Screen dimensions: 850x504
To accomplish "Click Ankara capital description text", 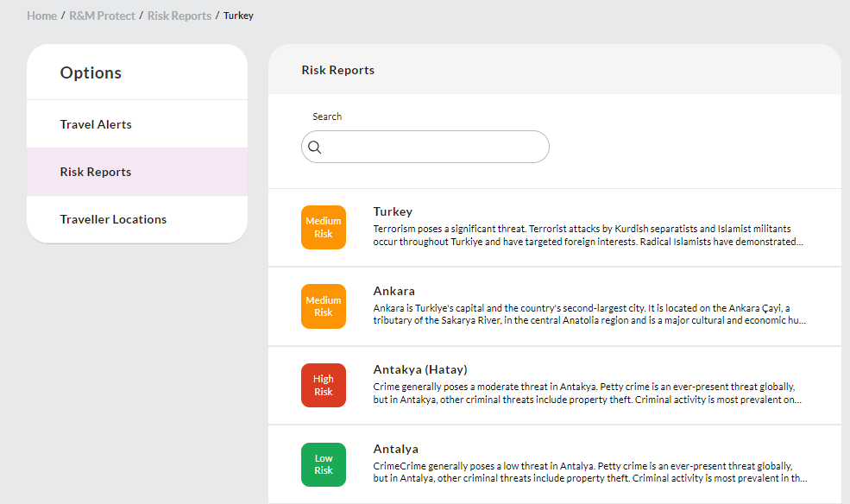I will pos(589,314).
